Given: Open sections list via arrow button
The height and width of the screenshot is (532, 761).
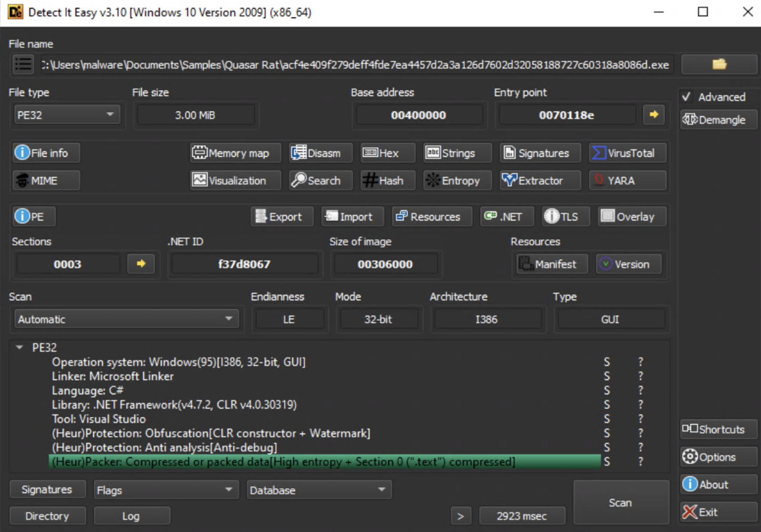Looking at the screenshot, I should coord(141,263).
